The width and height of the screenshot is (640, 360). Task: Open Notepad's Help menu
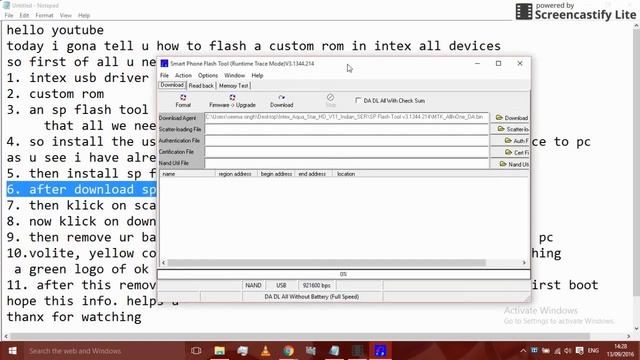[x=84, y=16]
